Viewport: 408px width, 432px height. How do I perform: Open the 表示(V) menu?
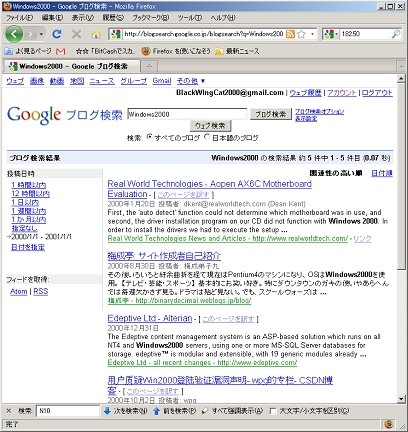click(83, 18)
